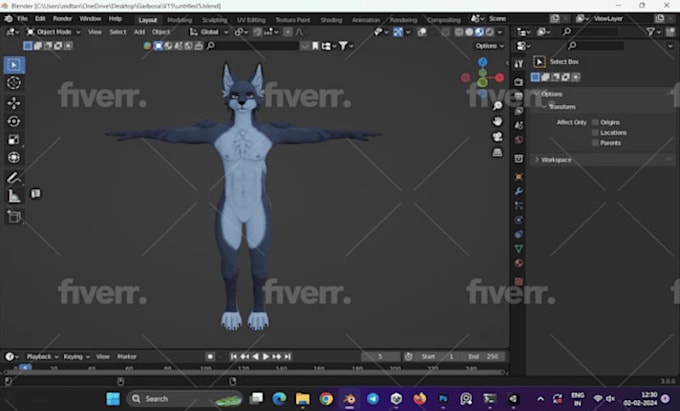Enable Affect Only Origins checkbox

coord(595,122)
